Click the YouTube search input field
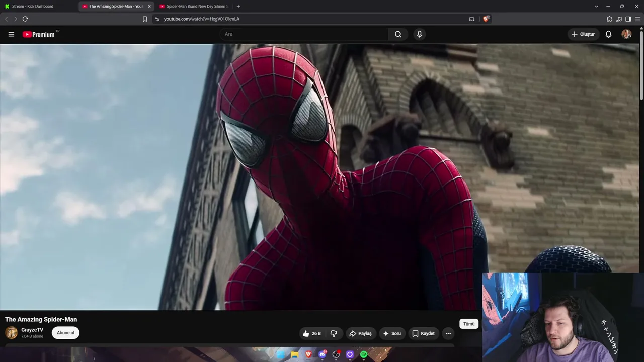 click(303, 34)
